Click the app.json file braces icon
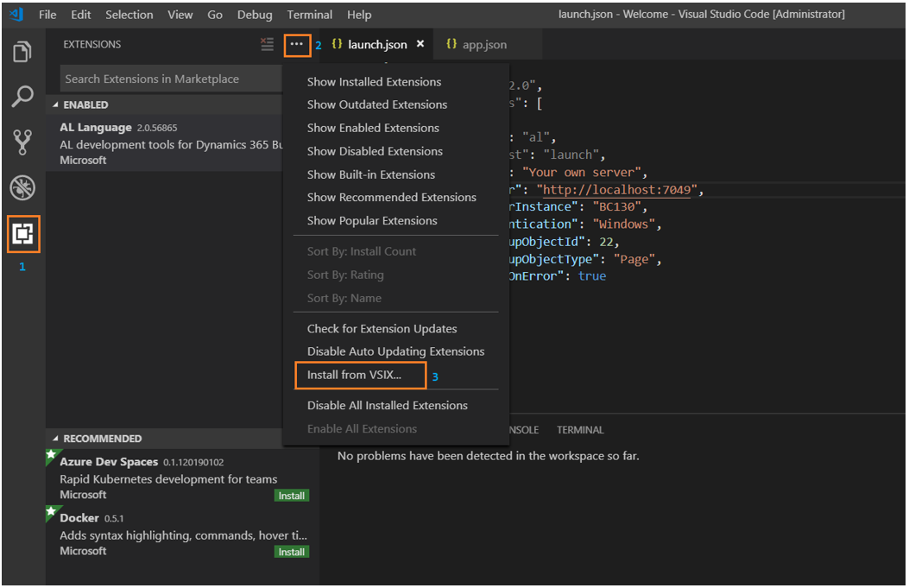Screen dimensions: 909x588 tap(451, 44)
